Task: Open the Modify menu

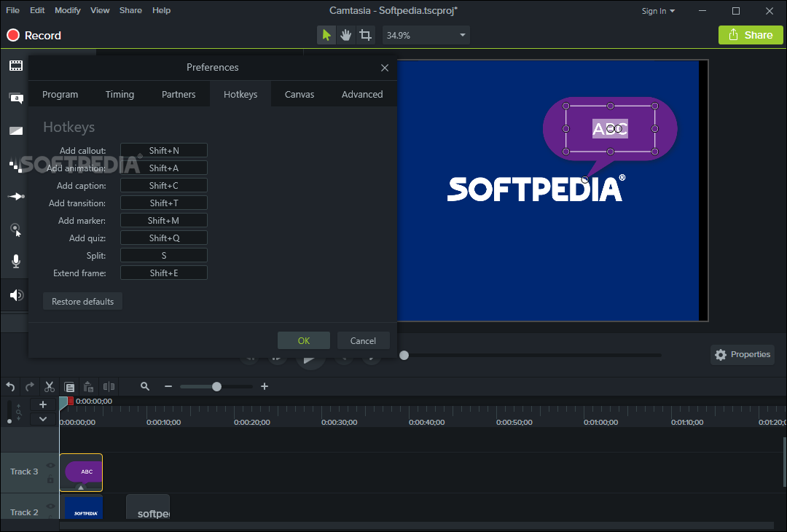Action: [x=68, y=10]
